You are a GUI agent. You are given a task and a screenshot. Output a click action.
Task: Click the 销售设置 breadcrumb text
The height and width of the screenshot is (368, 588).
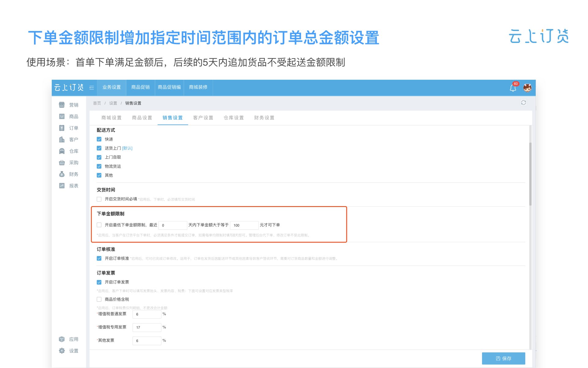[133, 103]
